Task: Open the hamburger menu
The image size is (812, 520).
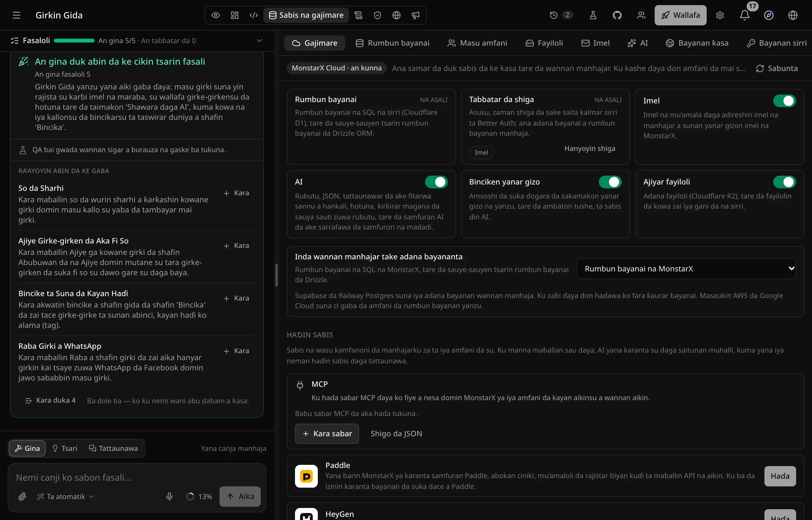Action: (x=16, y=15)
